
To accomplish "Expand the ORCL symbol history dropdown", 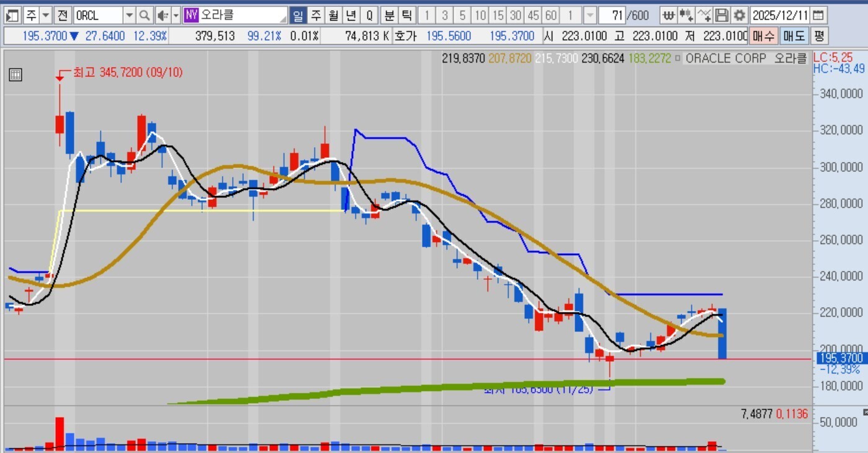I will (129, 15).
